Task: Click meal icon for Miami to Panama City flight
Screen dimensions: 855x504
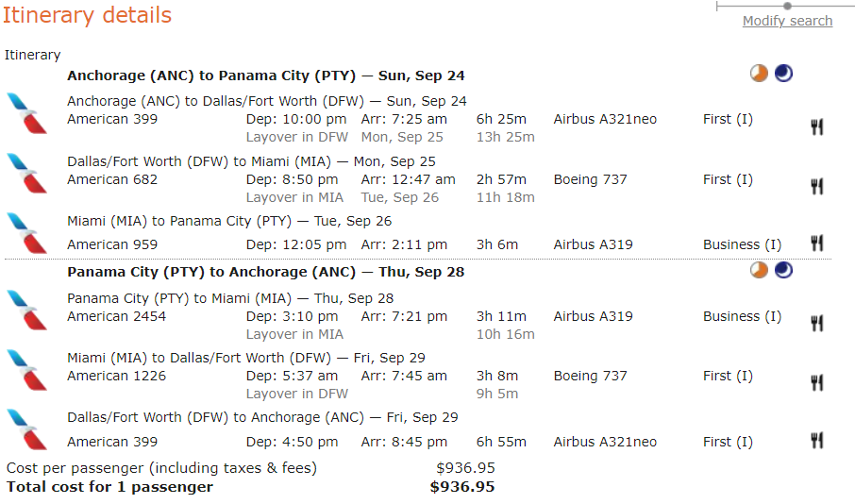Action: [x=817, y=244]
